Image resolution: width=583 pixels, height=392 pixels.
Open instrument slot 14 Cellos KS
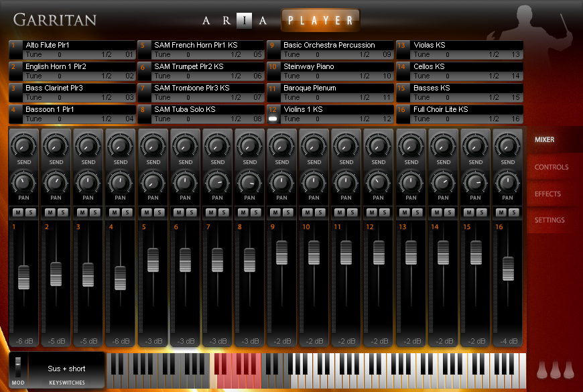[466, 66]
